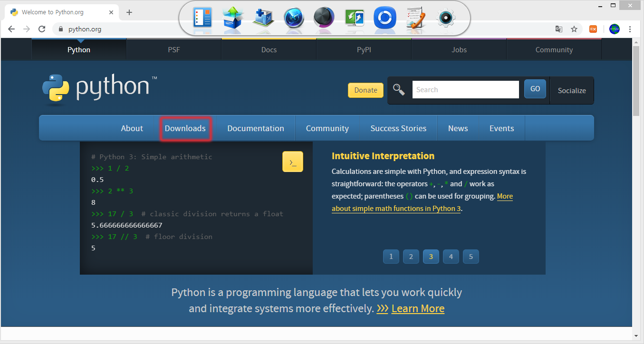The width and height of the screenshot is (644, 344).
Task: Launch the interactive shell yellow button
Action: 293,162
